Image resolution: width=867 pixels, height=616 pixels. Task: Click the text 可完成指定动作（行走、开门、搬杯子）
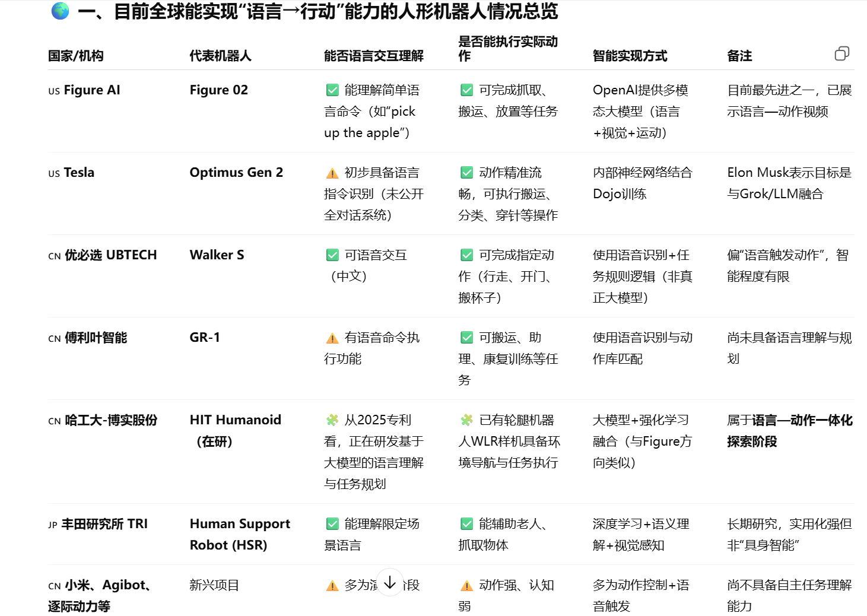tap(506, 277)
